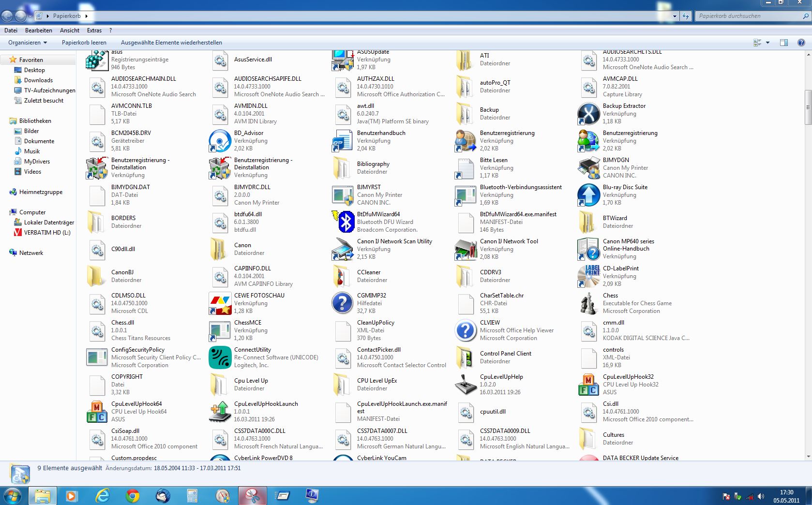This screenshot has width=812, height=505.
Task: Open the Backup Extractor shortcut icon
Action: pos(588,114)
